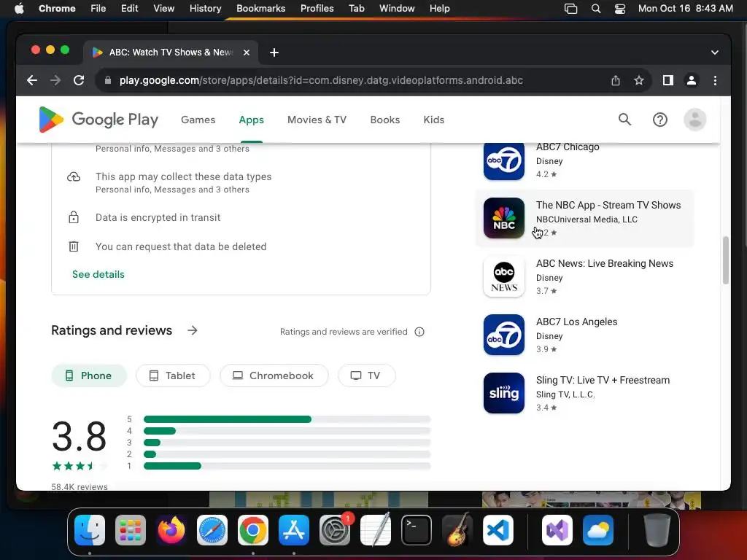
Task: Go back with the browser back arrow
Action: (32, 80)
